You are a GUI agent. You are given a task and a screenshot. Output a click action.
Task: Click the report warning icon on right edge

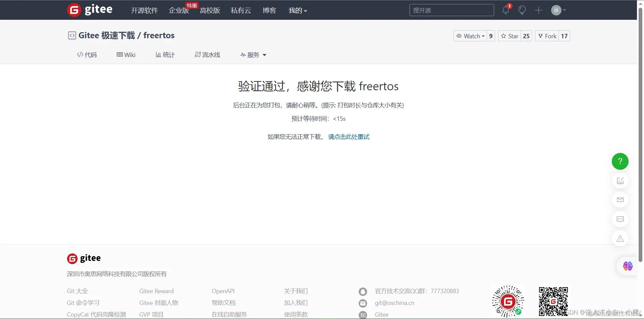pyautogui.click(x=620, y=238)
